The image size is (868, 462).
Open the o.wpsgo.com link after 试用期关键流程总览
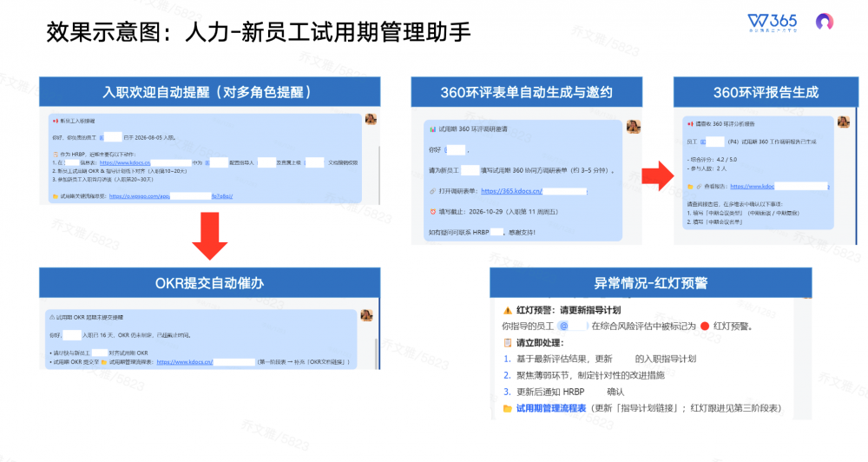(x=170, y=196)
